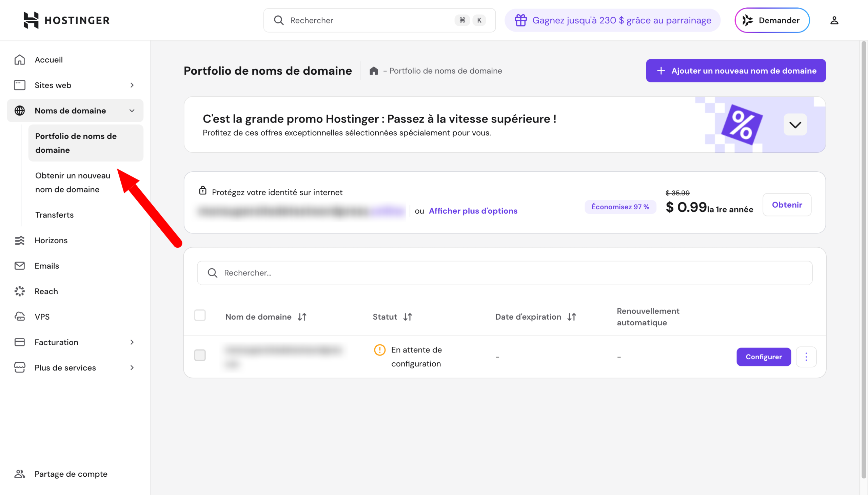Screen dimensions: 868x495
Task: Tick the checkbox of the pending domain row
Action: (x=200, y=355)
